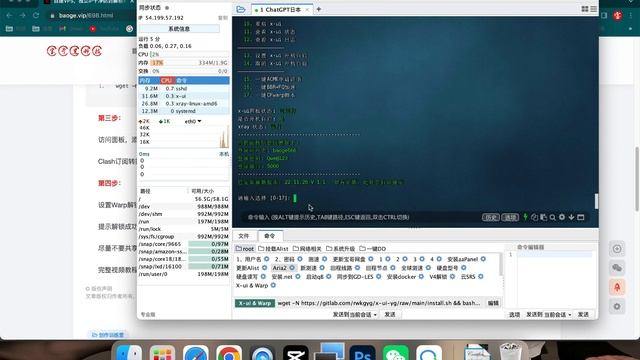Open the root command folder
This screenshot has height=360, width=640.
click(x=245, y=249)
